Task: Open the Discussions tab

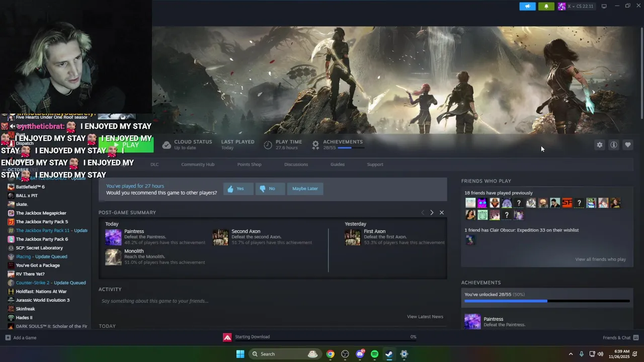Action: [296, 164]
